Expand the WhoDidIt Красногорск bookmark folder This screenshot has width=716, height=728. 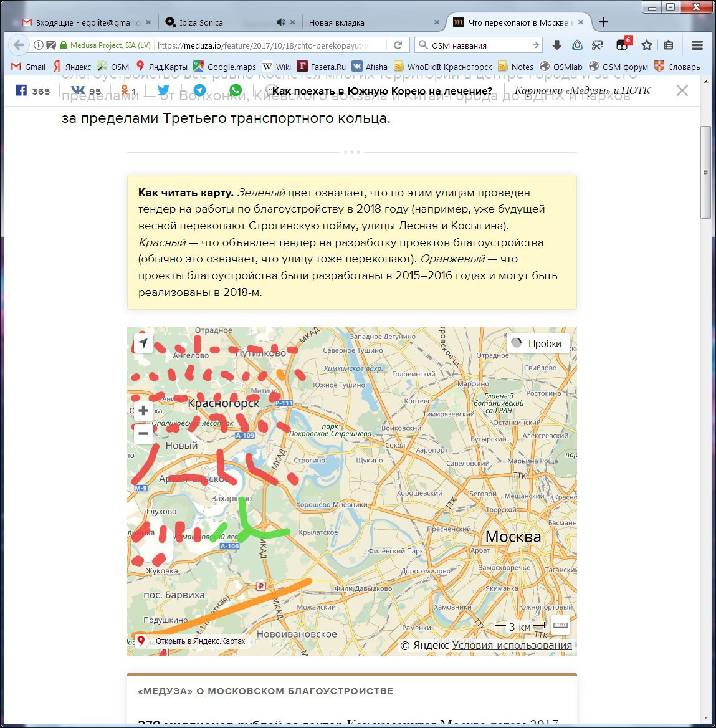pos(443,67)
